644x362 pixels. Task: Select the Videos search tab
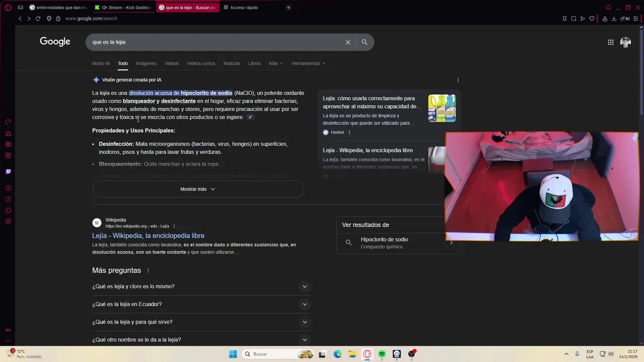click(172, 63)
